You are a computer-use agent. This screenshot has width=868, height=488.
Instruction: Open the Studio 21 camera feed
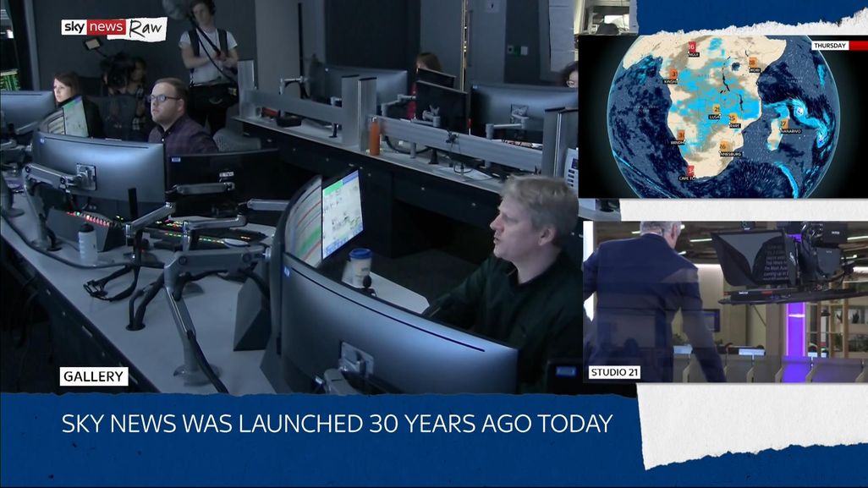[x=724, y=302]
